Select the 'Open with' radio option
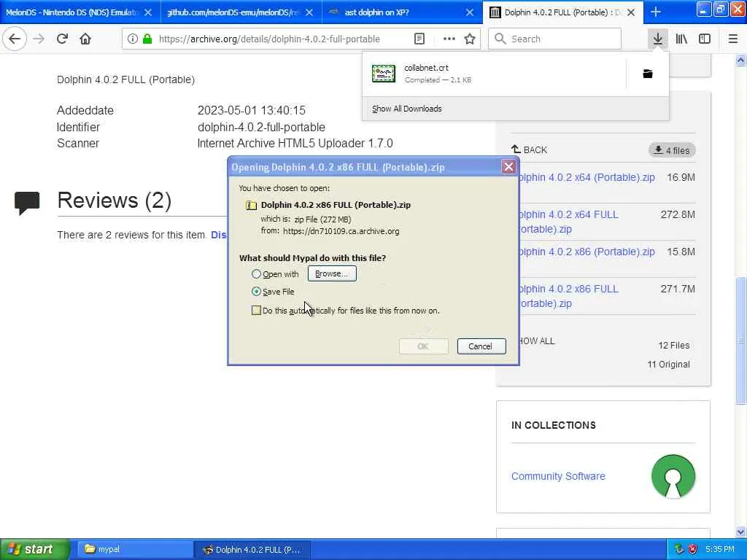This screenshot has height=560, width=747. pos(256,274)
